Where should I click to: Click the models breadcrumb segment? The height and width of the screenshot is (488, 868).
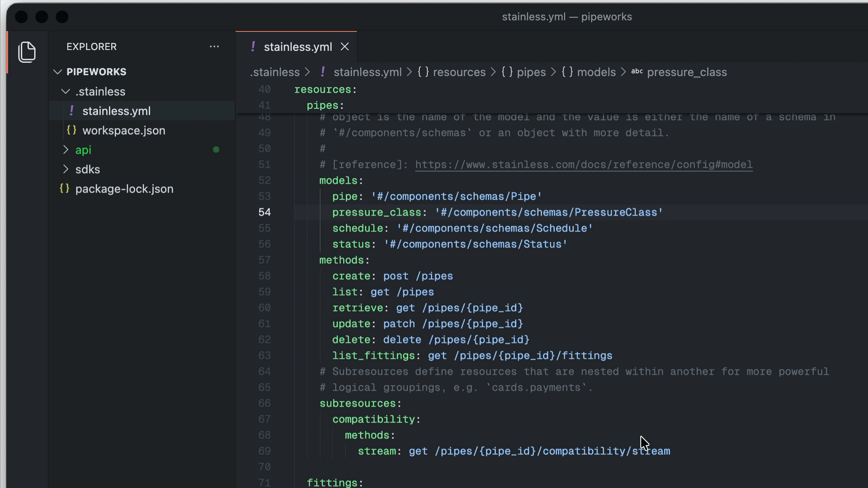pos(596,72)
